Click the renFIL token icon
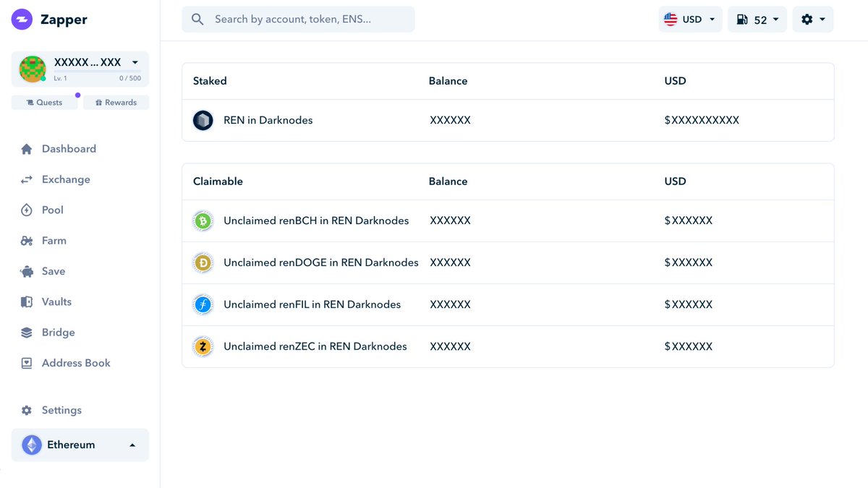The height and width of the screenshot is (488, 868). (203, 304)
